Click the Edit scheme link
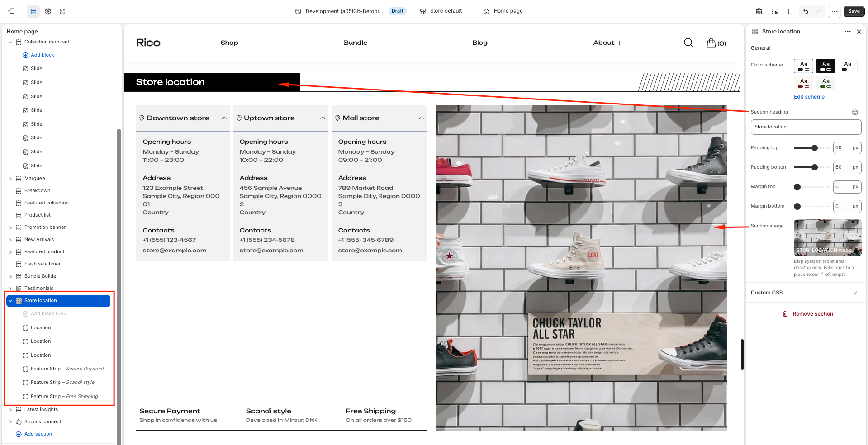This screenshot has width=868, height=445. tap(809, 97)
